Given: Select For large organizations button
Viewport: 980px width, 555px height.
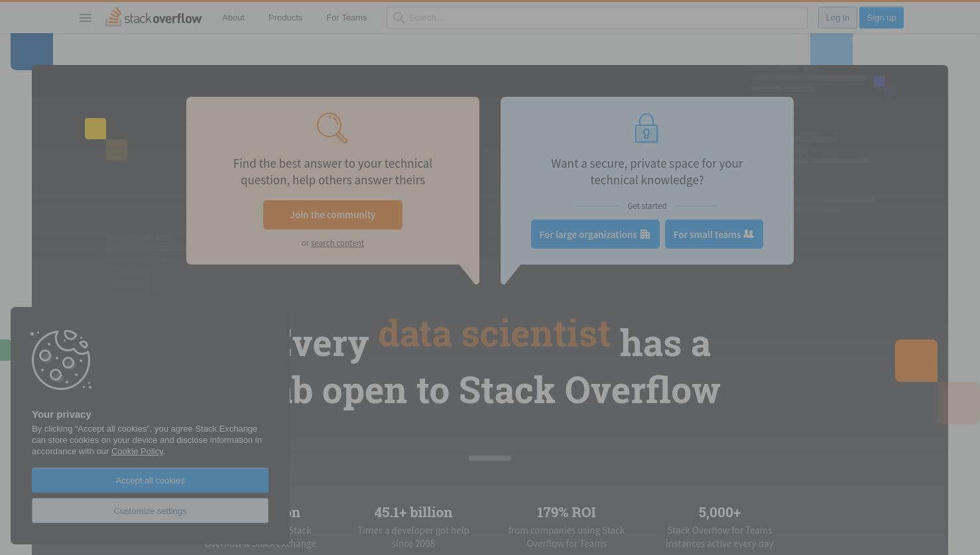Looking at the screenshot, I should pyautogui.click(x=595, y=234).
